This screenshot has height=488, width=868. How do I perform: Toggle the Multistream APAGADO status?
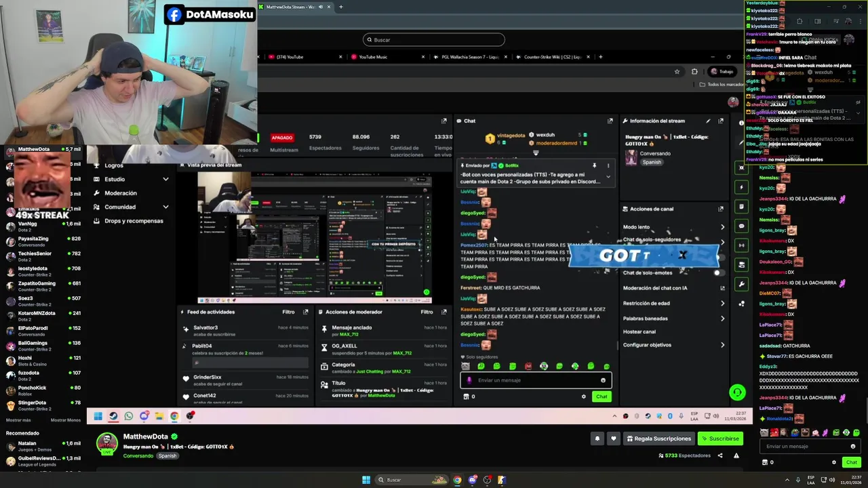(x=282, y=138)
